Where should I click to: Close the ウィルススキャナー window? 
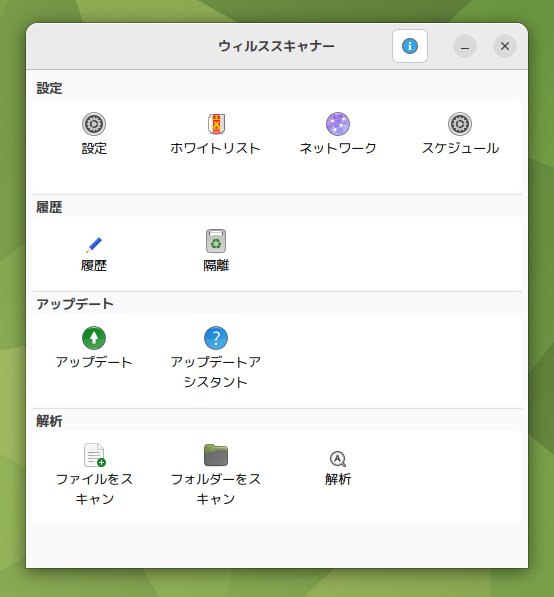click(505, 46)
